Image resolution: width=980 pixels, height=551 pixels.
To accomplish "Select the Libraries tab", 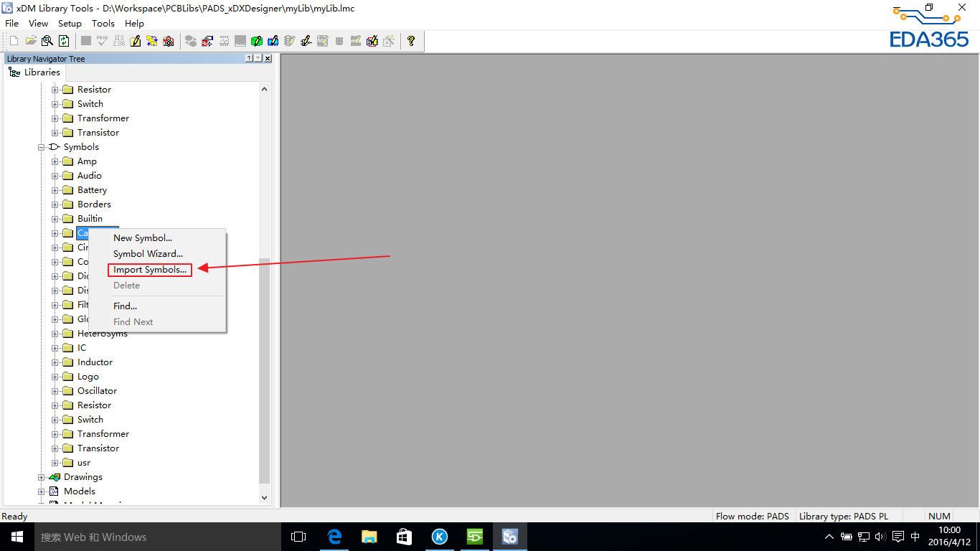I will point(34,72).
